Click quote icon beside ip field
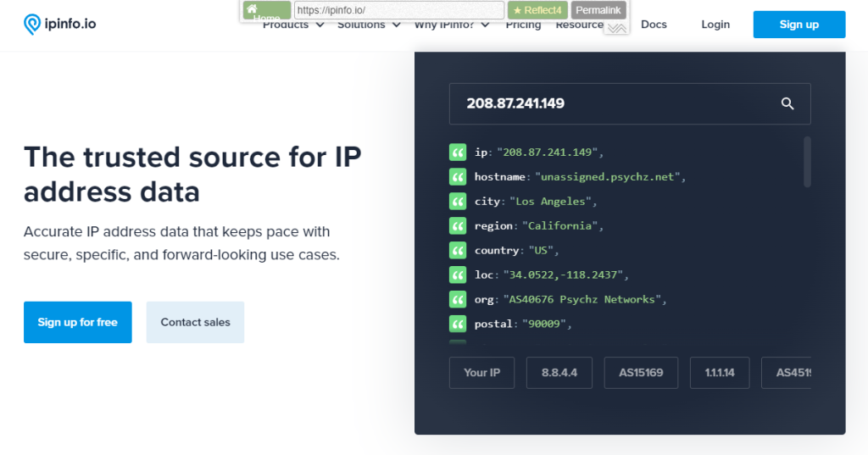Viewport: 868px width, 455px height. coord(458,153)
